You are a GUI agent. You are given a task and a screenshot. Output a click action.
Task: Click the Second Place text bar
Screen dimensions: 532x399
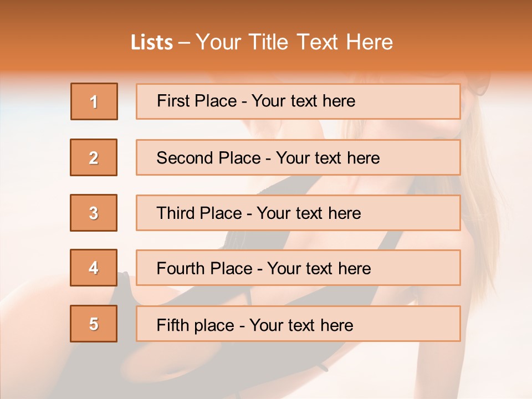(x=298, y=157)
